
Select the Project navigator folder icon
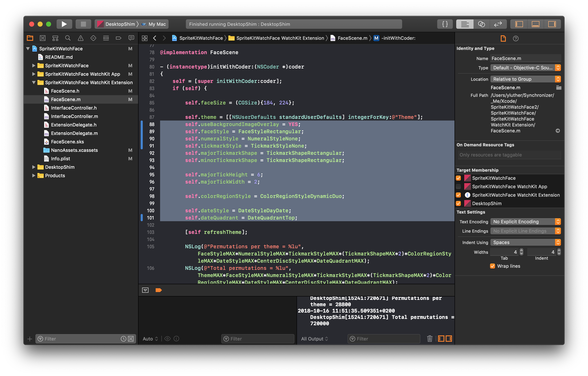30,38
